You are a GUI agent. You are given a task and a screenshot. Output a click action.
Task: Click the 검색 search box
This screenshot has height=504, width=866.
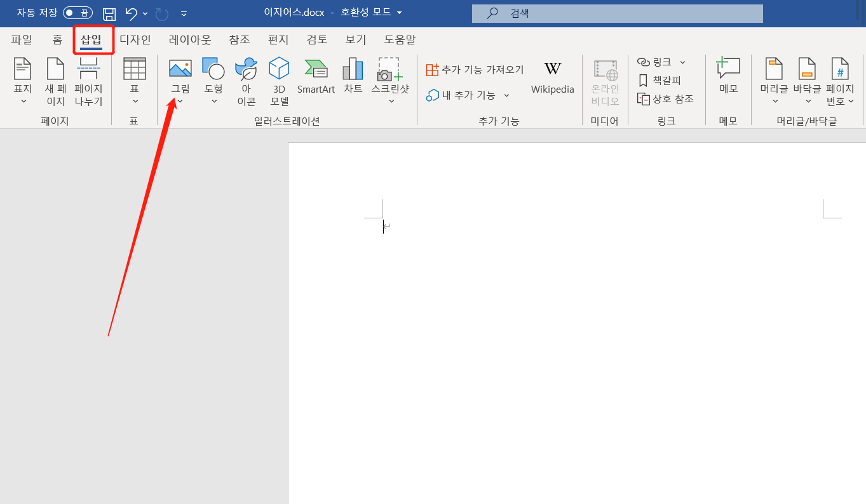(617, 13)
